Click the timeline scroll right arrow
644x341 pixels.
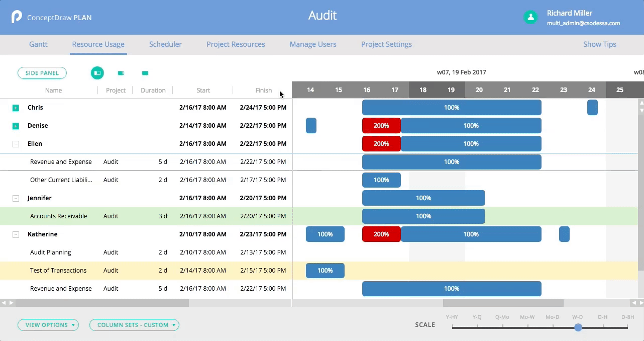tap(640, 303)
